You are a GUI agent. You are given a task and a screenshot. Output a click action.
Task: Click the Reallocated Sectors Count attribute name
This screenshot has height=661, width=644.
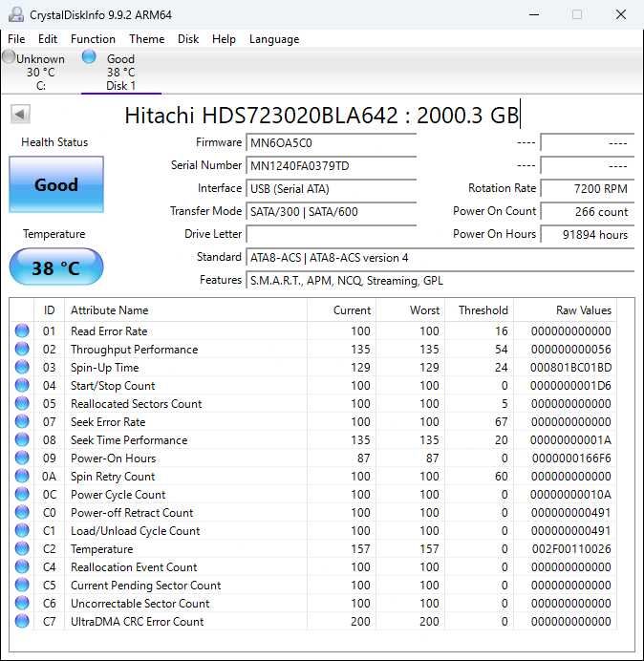pyautogui.click(x=137, y=404)
